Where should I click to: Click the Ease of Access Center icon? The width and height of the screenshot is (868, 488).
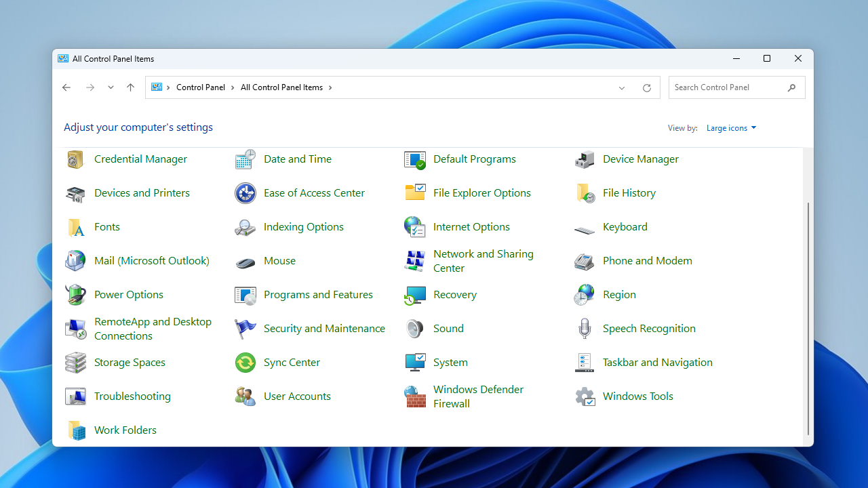tap(245, 193)
